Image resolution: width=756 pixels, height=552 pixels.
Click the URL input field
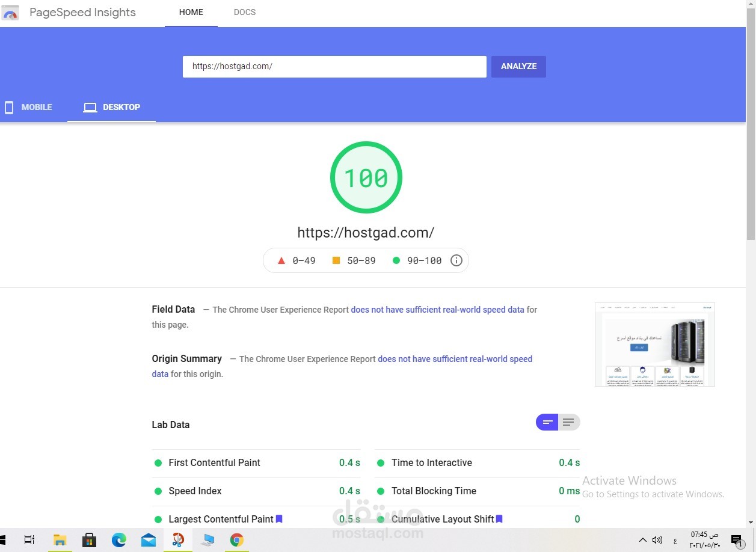tap(334, 67)
